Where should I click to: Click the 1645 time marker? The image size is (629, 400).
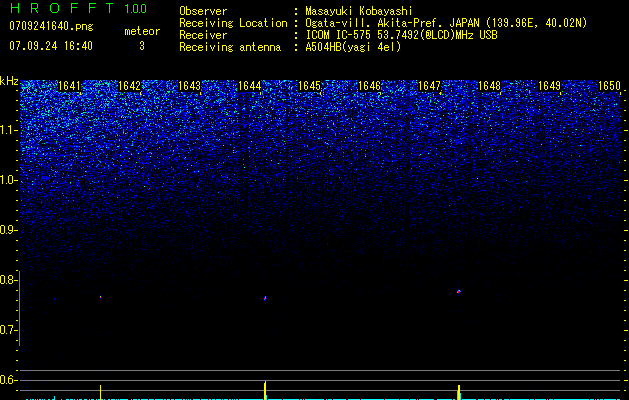[x=310, y=86]
